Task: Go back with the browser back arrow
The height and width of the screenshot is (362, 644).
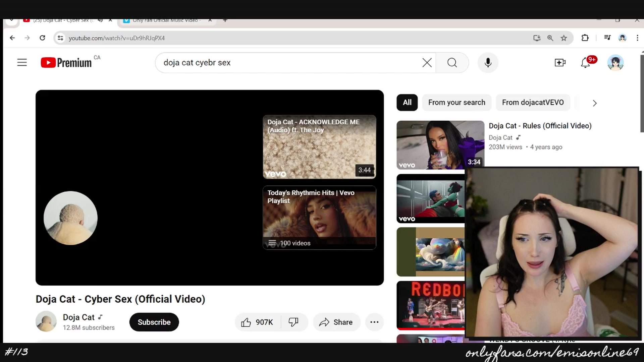Action: (x=12, y=38)
